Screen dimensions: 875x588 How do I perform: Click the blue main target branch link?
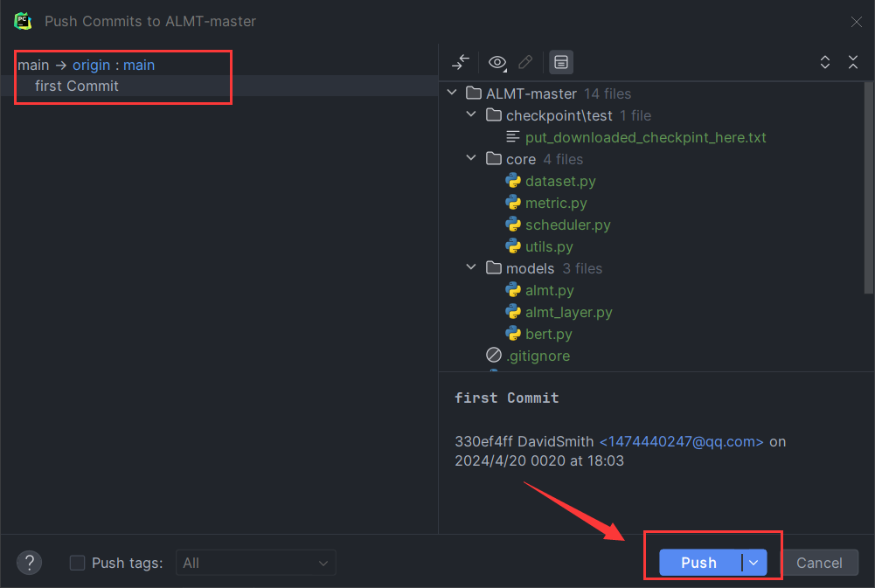coord(139,65)
